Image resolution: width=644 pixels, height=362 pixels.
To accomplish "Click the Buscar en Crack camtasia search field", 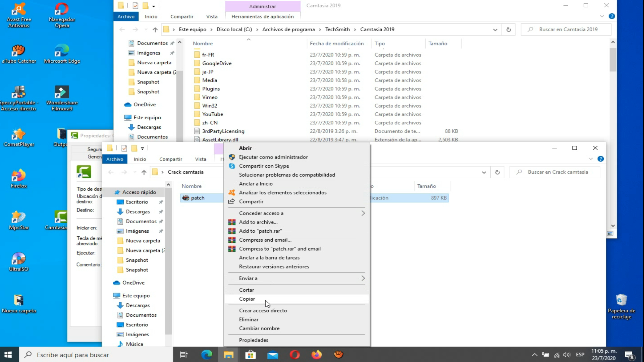I will [557, 172].
